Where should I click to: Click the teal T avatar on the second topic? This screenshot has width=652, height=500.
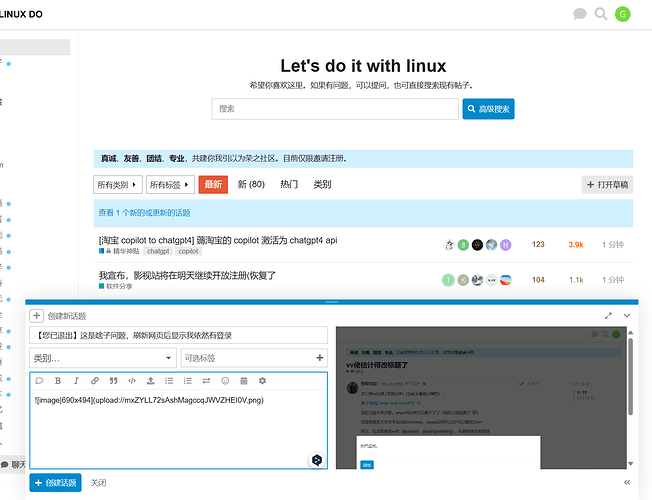pyautogui.click(x=448, y=280)
